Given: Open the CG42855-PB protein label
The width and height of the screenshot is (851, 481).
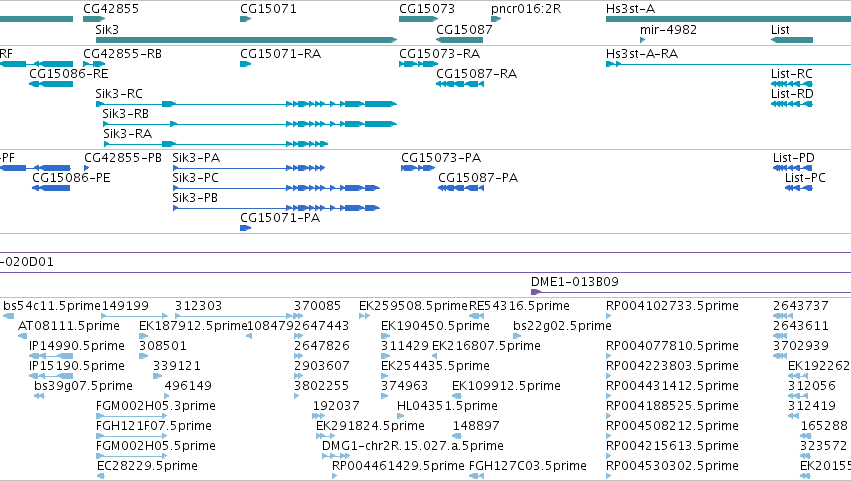Looking at the screenshot, I should (x=123, y=158).
